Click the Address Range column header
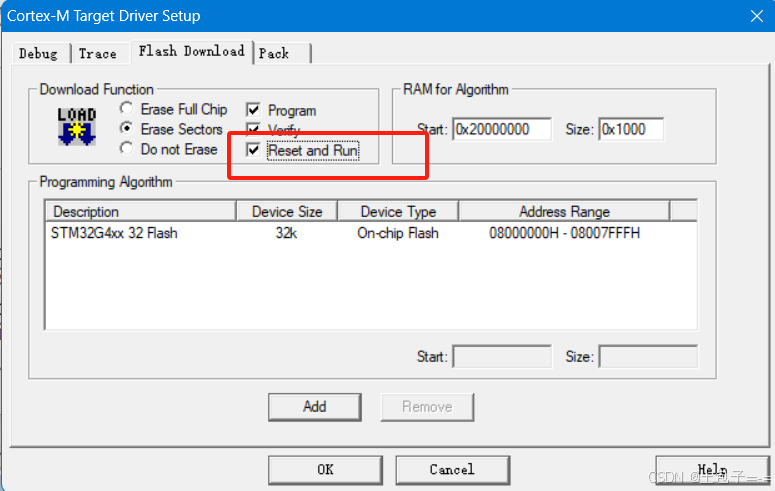775x491 pixels. tap(564, 211)
